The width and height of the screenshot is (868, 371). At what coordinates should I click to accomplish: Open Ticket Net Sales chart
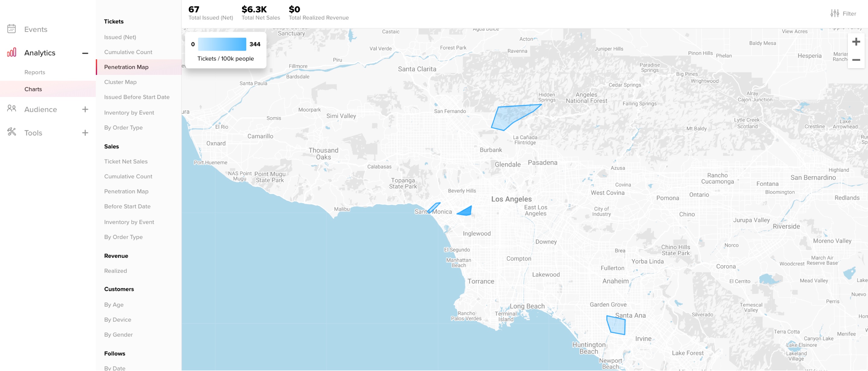(126, 161)
